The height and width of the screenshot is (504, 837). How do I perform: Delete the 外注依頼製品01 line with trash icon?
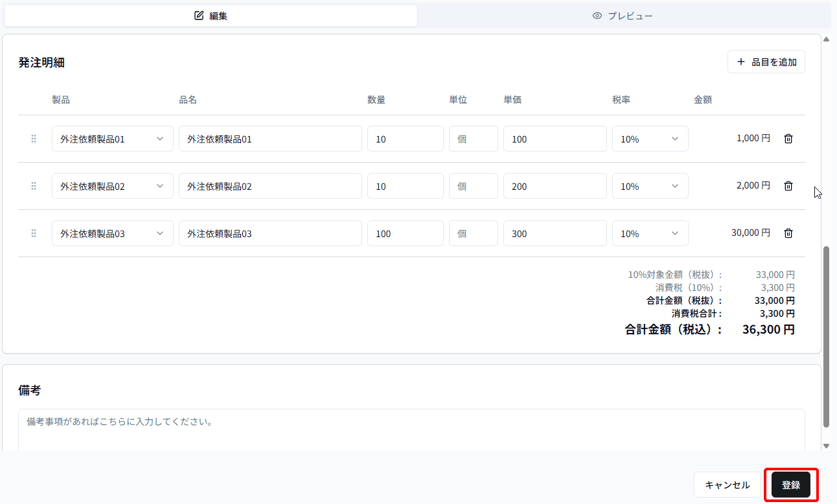788,138
